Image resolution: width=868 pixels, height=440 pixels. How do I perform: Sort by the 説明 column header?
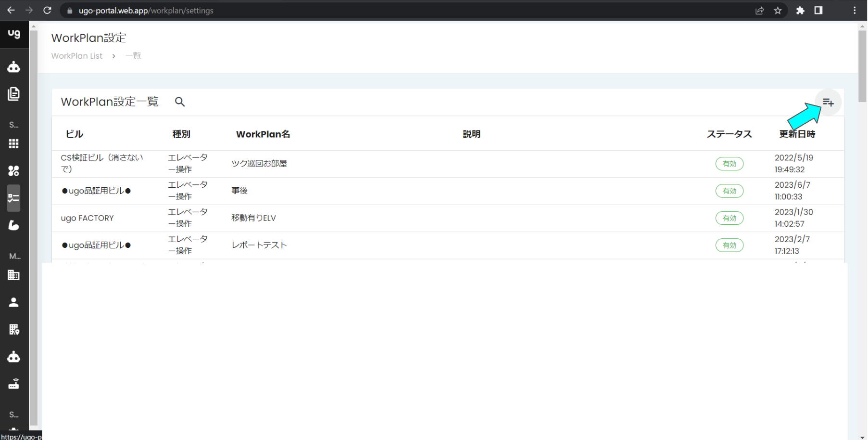(472, 134)
